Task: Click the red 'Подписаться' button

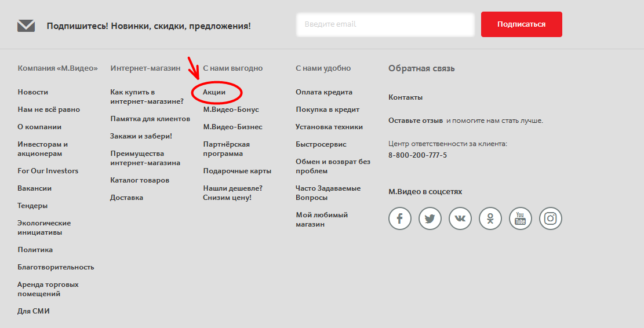Action: tap(522, 24)
